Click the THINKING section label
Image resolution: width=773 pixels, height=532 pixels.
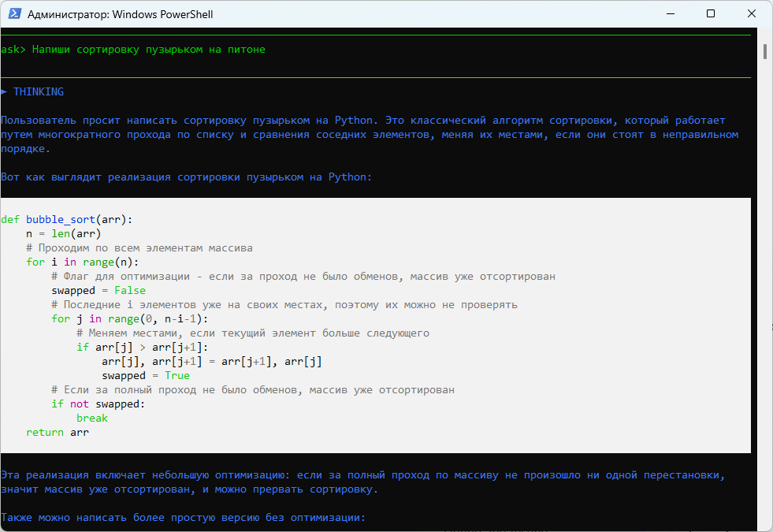click(x=39, y=92)
